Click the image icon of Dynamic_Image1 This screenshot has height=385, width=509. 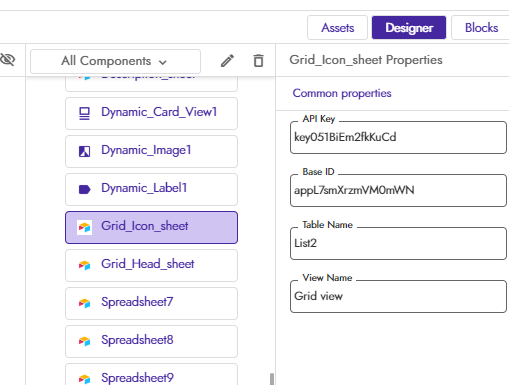pyautogui.click(x=84, y=151)
